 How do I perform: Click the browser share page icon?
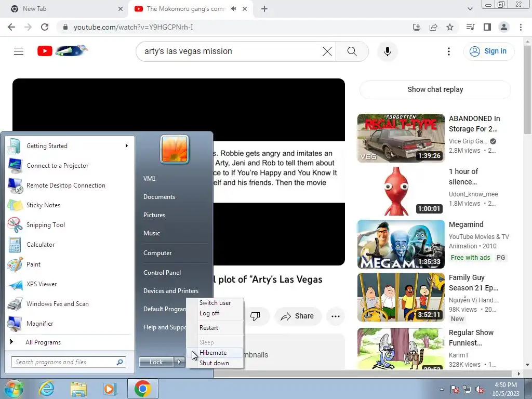433,27
